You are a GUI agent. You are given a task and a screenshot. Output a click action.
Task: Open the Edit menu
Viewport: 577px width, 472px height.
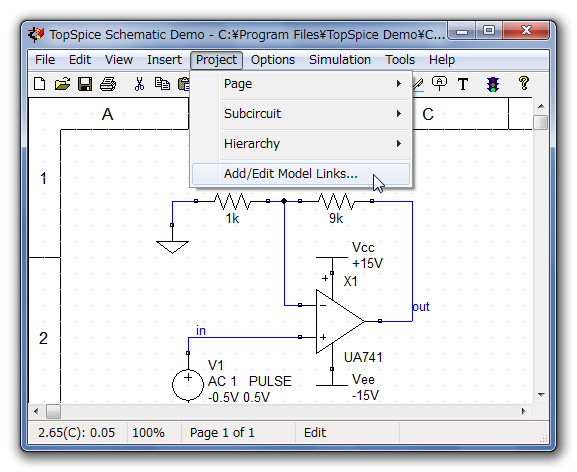click(x=79, y=60)
